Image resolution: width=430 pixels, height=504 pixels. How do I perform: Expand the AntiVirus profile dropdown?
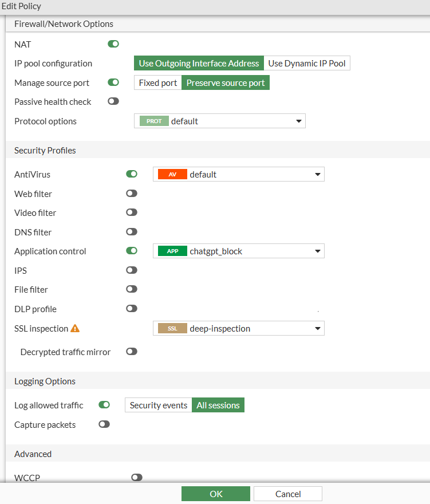317,175
